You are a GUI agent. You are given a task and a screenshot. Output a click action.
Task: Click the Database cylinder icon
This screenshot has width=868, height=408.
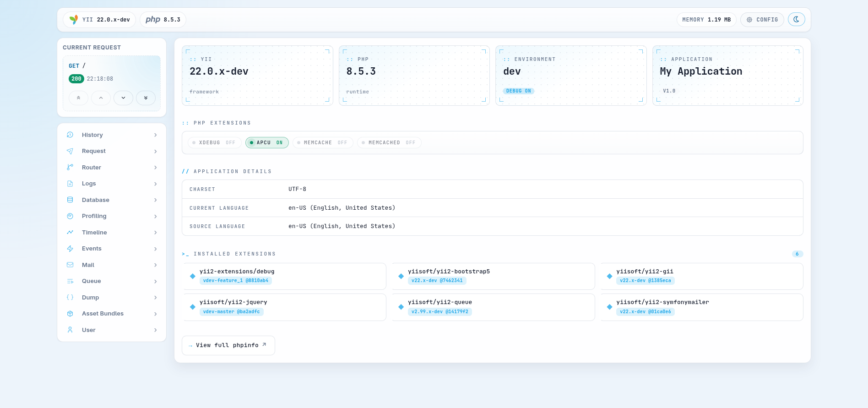pos(70,200)
